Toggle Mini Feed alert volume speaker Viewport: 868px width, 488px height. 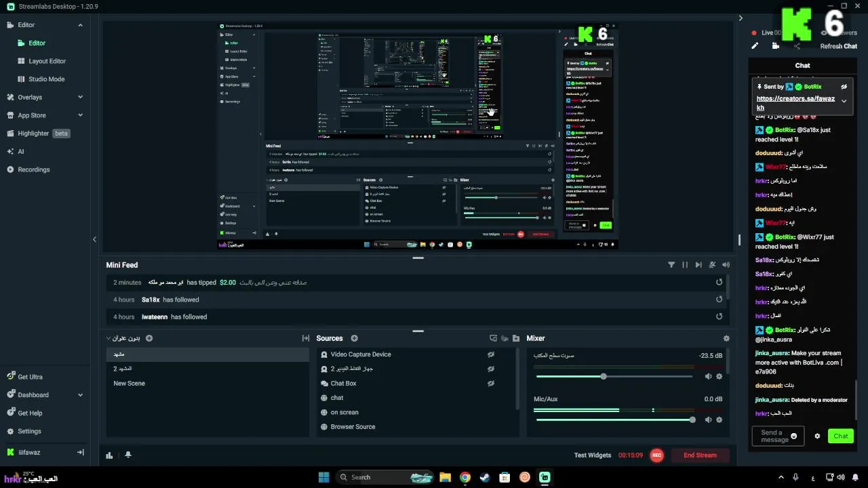point(726,265)
